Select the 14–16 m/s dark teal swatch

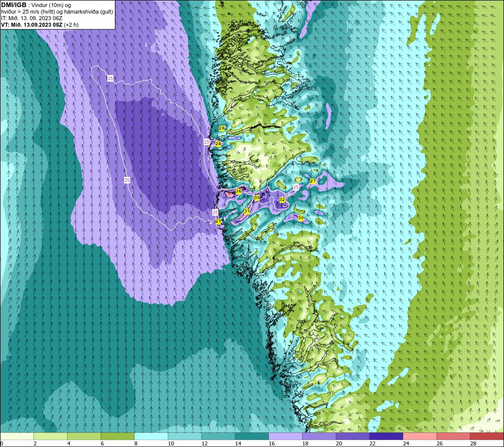252,436
